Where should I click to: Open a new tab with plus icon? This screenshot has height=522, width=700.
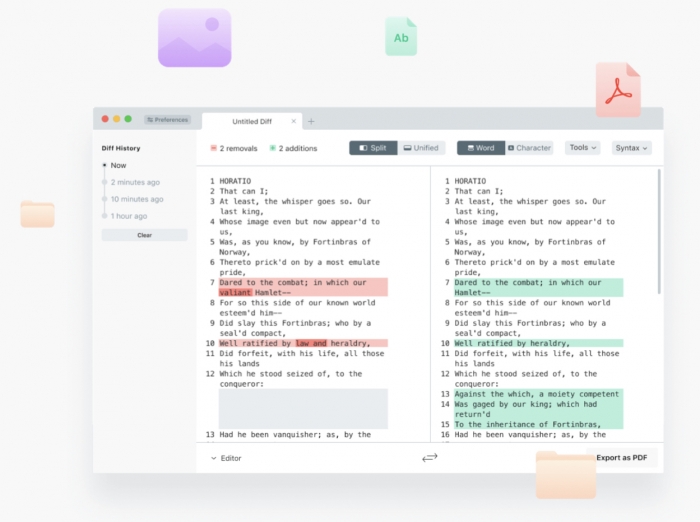tap(311, 121)
